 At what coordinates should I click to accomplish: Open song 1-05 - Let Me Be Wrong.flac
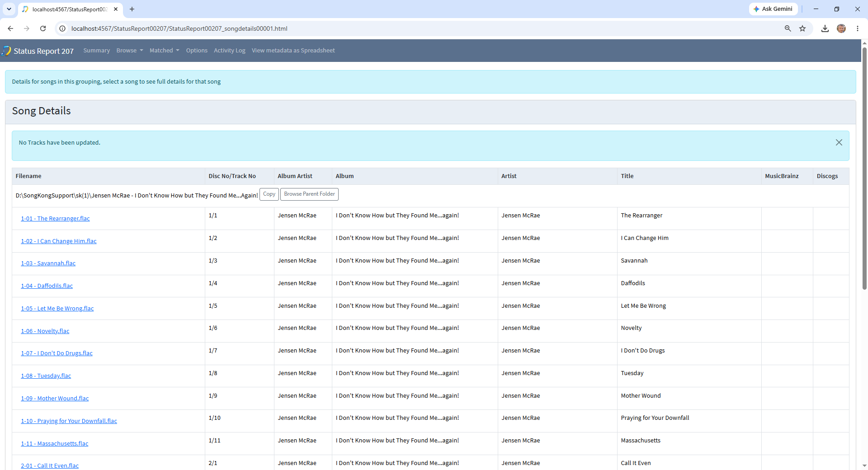57,309
